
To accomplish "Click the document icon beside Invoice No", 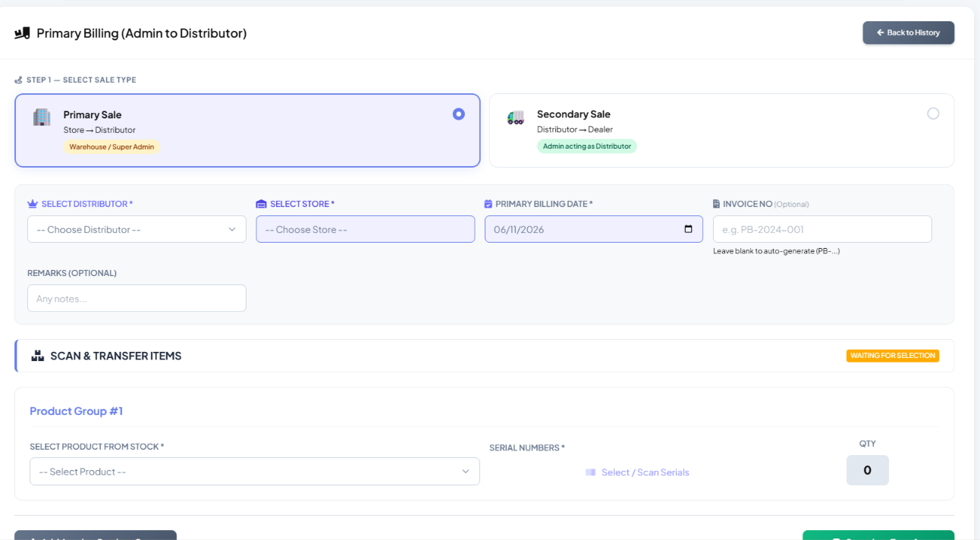I will pos(717,204).
